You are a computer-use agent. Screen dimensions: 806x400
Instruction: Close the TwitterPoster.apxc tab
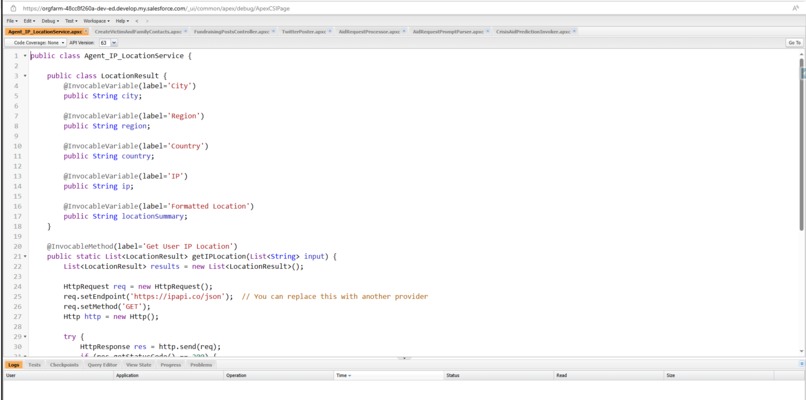coord(330,31)
